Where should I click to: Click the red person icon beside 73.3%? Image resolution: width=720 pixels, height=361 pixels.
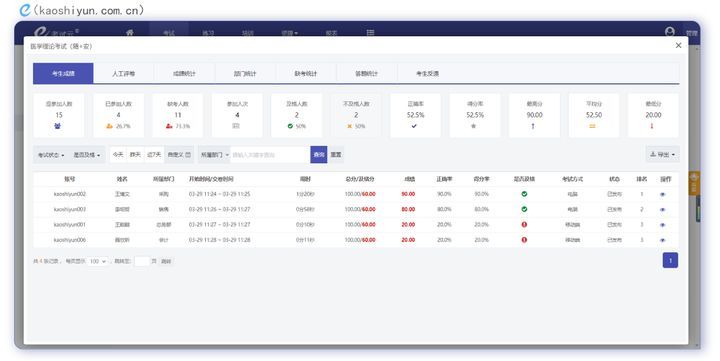click(169, 126)
